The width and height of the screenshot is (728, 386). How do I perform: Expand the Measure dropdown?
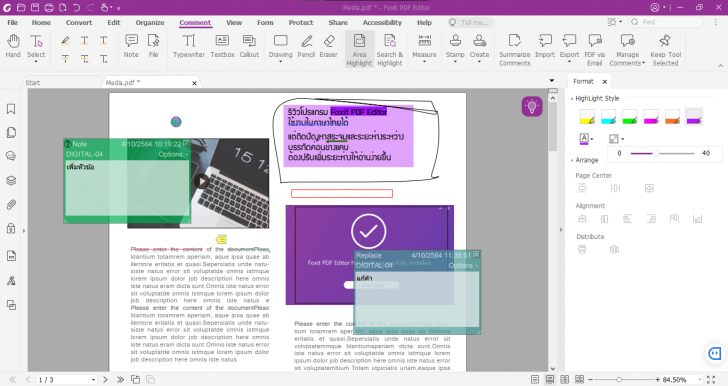point(424,62)
